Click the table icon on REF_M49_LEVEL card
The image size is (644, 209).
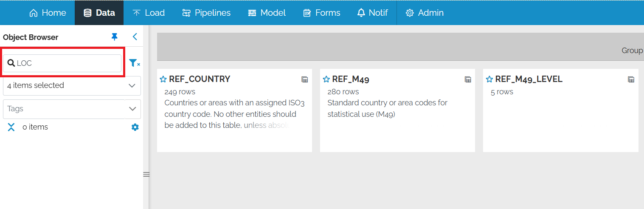click(x=631, y=79)
